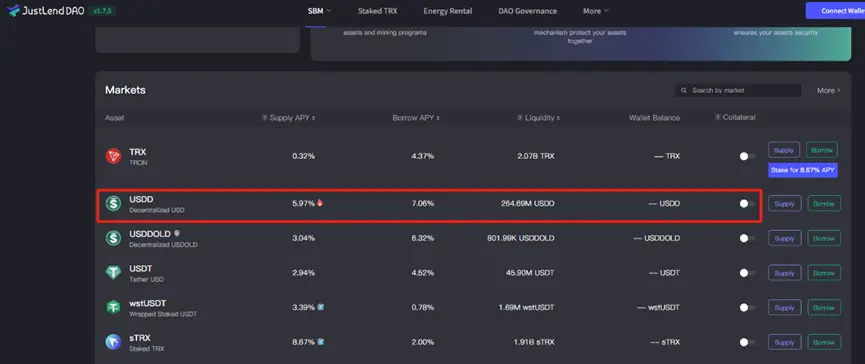The height and width of the screenshot is (364, 865).
Task: Go to the Energy Rental page
Action: [447, 11]
